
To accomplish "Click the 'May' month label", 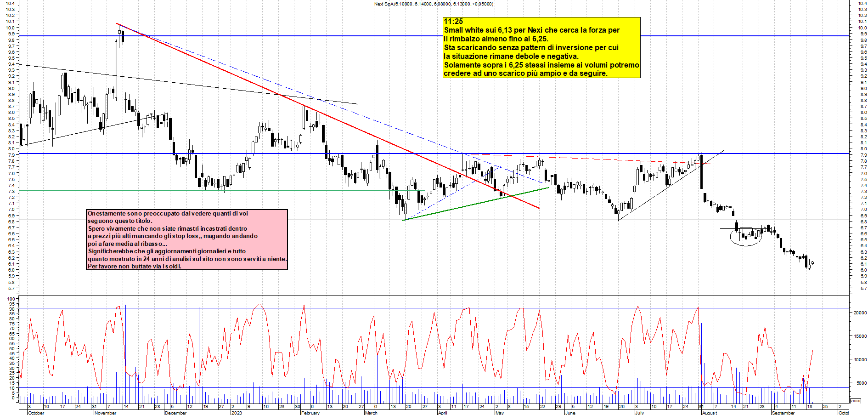I will click(500, 413).
